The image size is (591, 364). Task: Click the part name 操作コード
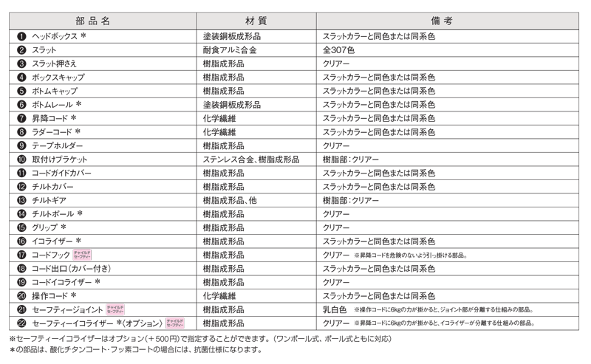pos(49,296)
